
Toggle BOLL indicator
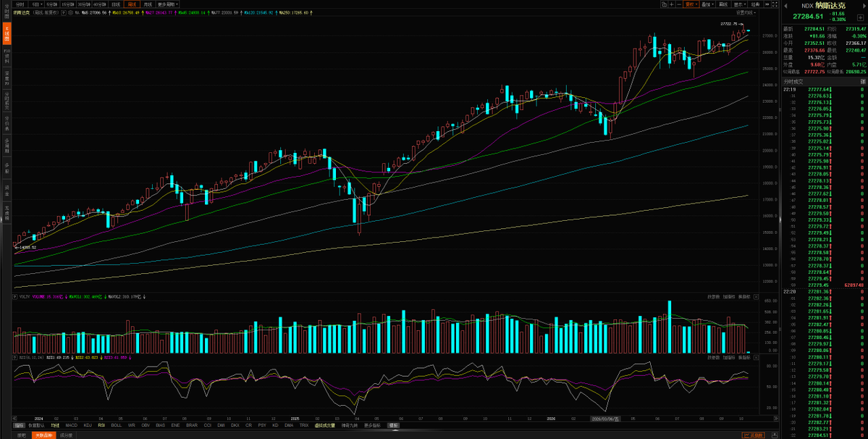(117, 425)
